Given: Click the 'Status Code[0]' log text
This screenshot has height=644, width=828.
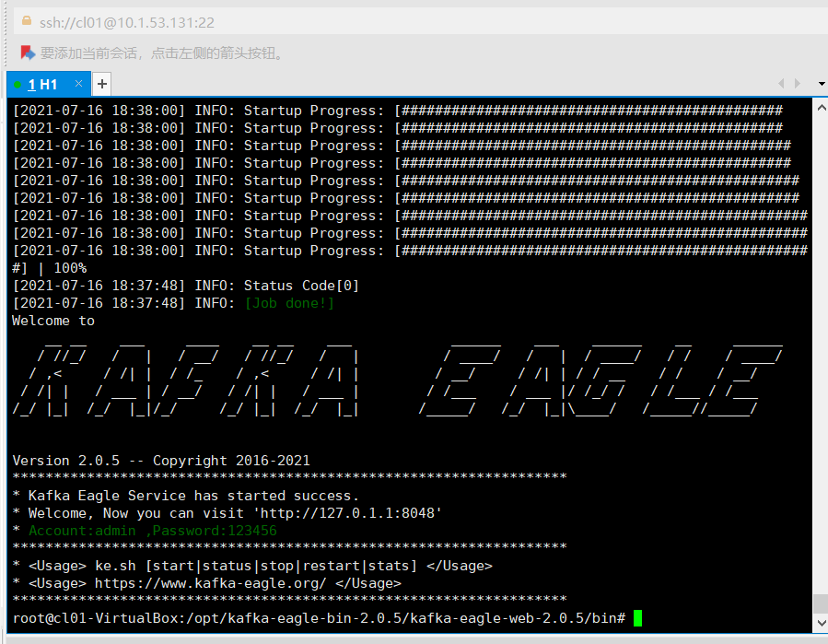Looking at the screenshot, I should [x=301, y=286].
